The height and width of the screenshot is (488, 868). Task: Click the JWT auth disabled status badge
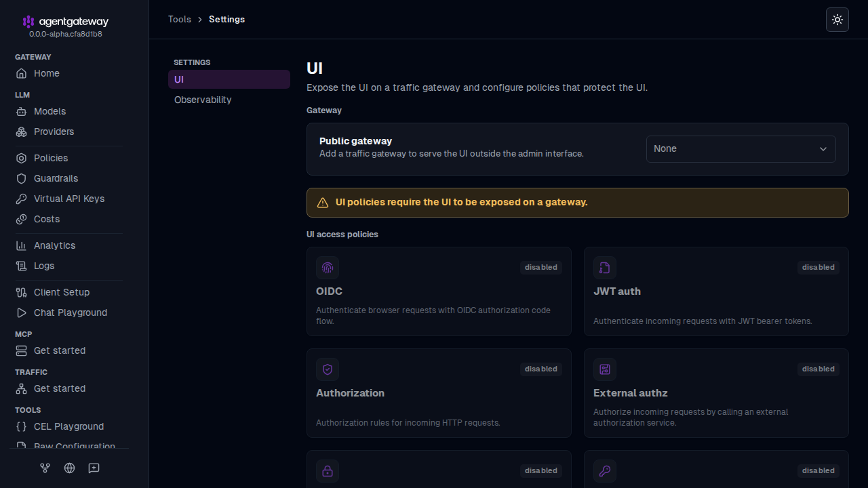click(818, 267)
